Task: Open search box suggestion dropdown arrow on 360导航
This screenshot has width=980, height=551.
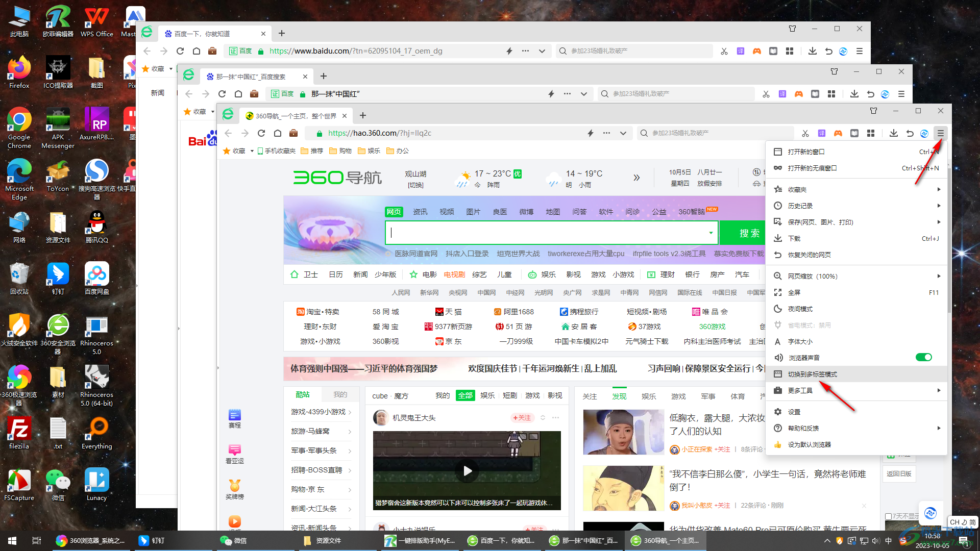Action: 710,233
